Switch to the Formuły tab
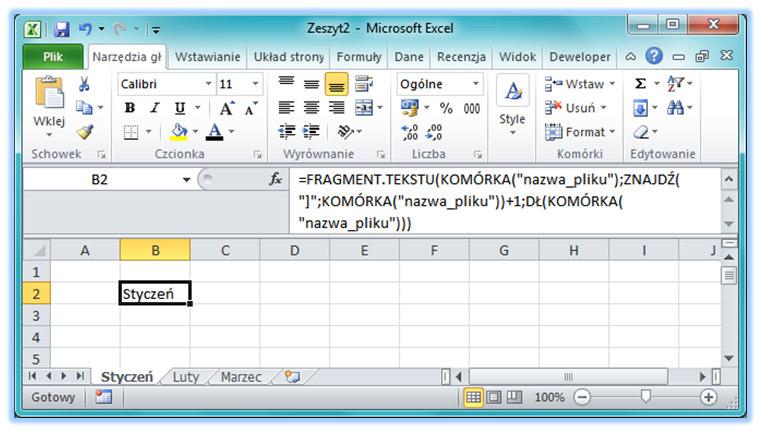This screenshot has width=759, height=431. (x=359, y=57)
